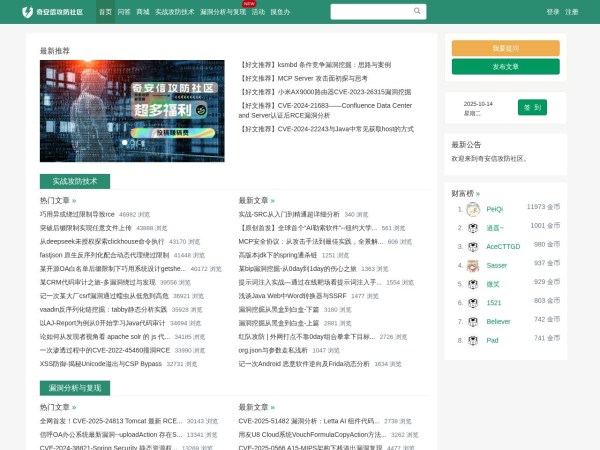This screenshot has width=600, height=450.
Task: Click the search magnifier icon
Action: click(x=417, y=11)
